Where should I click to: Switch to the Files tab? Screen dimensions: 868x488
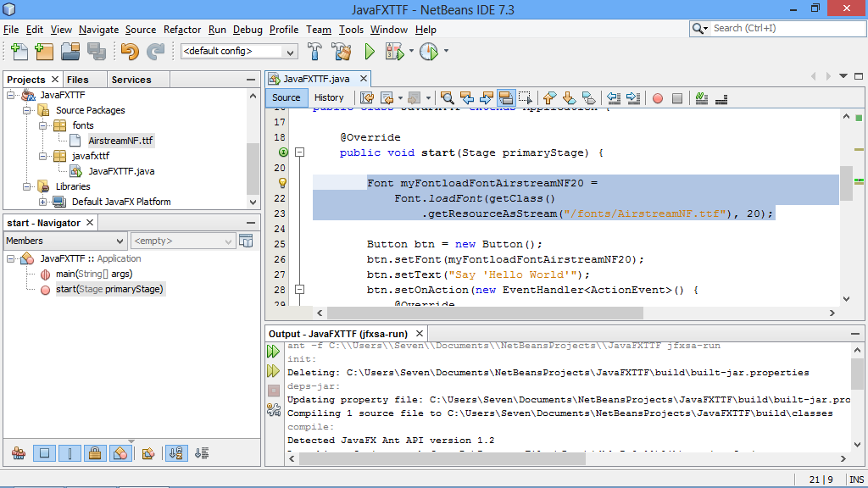click(x=77, y=80)
